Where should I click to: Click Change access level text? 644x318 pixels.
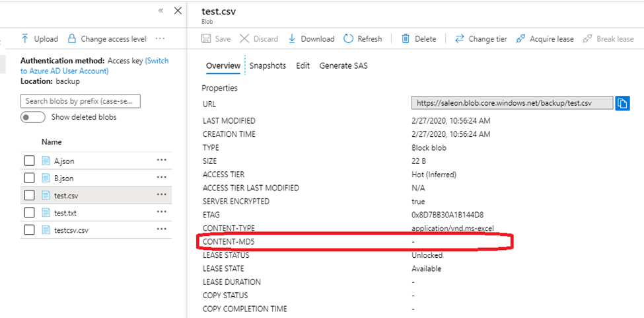(114, 39)
